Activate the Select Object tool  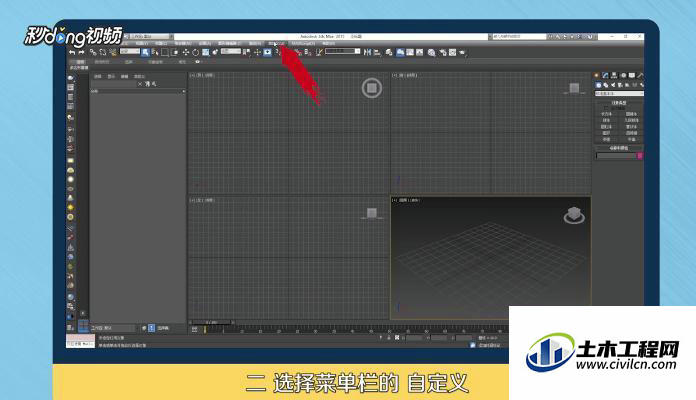tap(146, 52)
